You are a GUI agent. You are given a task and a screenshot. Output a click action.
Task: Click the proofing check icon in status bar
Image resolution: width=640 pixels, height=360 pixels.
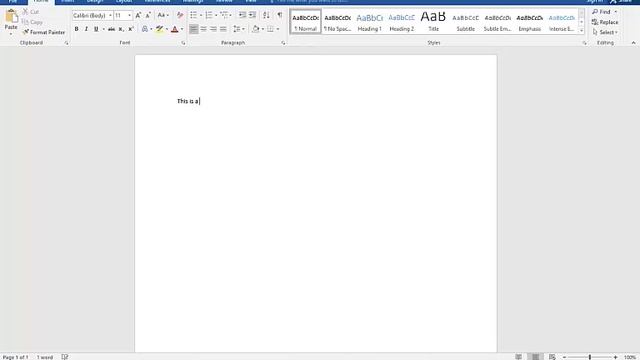[64, 357]
